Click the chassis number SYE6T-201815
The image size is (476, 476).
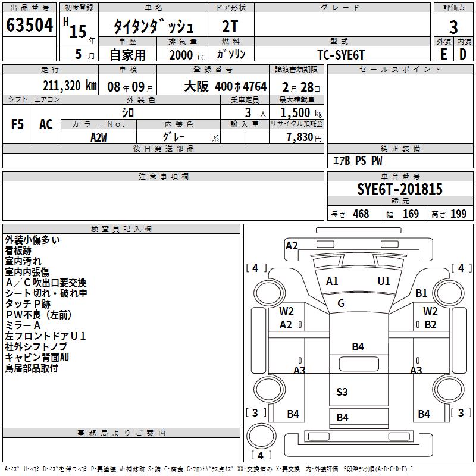(399, 189)
